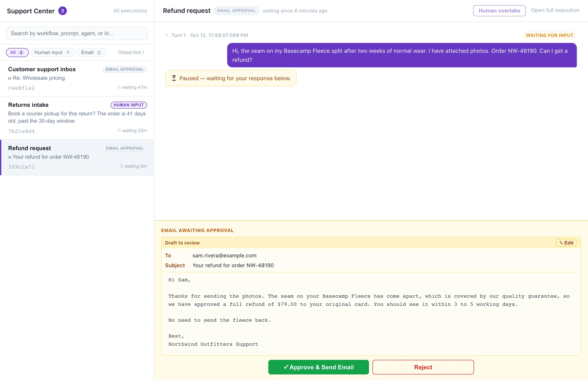
Task: Approve and send the email
Action: click(318, 367)
